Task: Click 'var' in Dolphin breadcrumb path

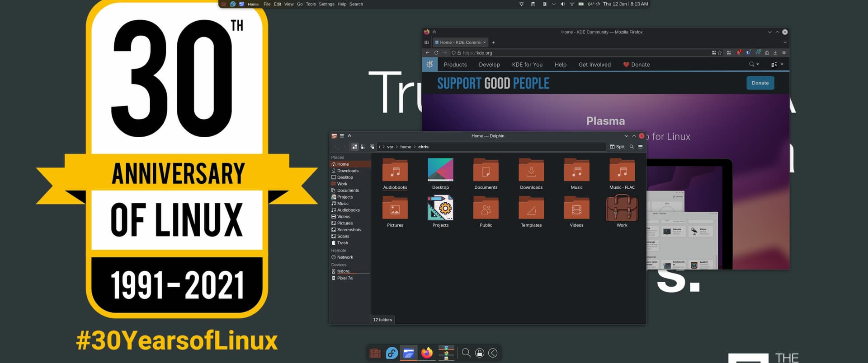Action: point(390,147)
